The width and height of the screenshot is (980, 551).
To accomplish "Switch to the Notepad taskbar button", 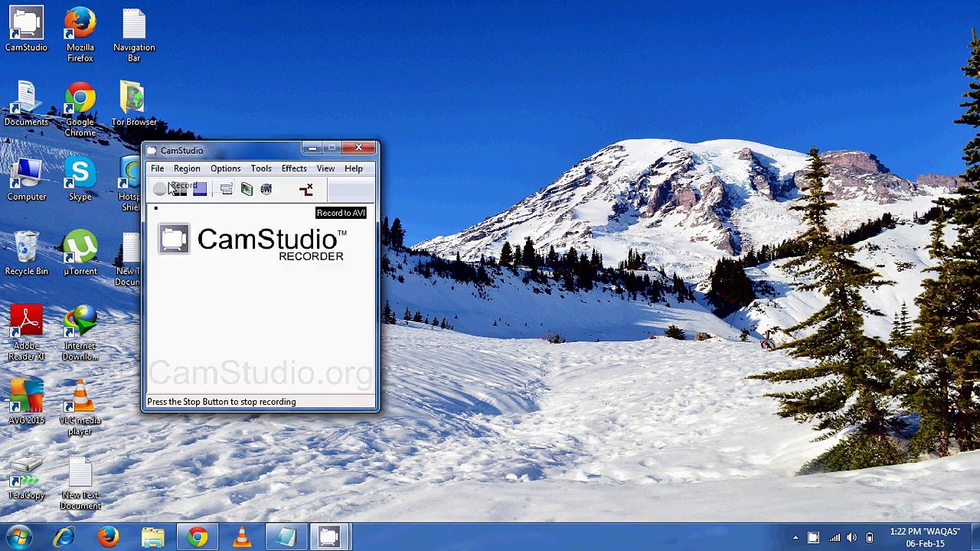I will 286,537.
